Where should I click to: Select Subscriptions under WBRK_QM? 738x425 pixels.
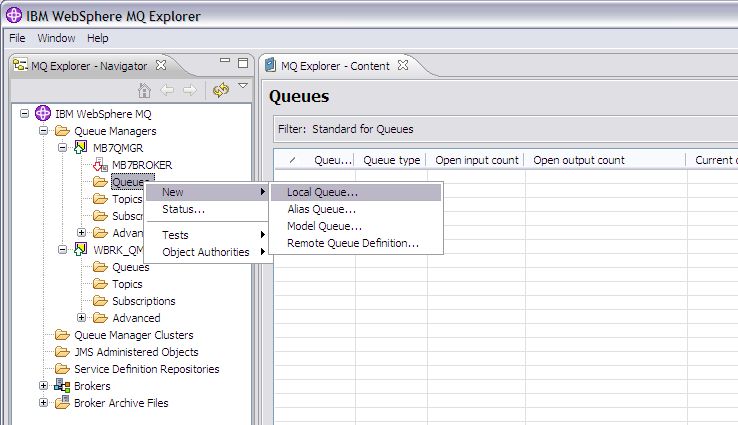click(x=144, y=301)
